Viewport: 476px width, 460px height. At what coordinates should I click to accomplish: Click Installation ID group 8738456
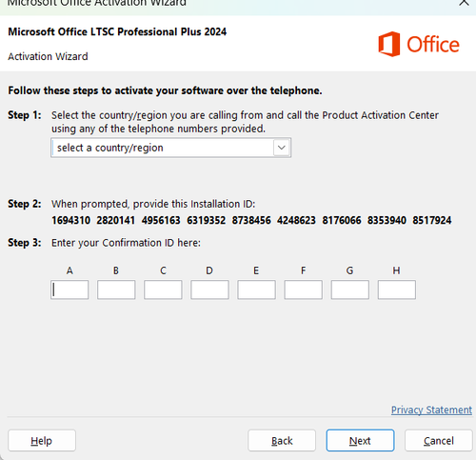[251, 220]
